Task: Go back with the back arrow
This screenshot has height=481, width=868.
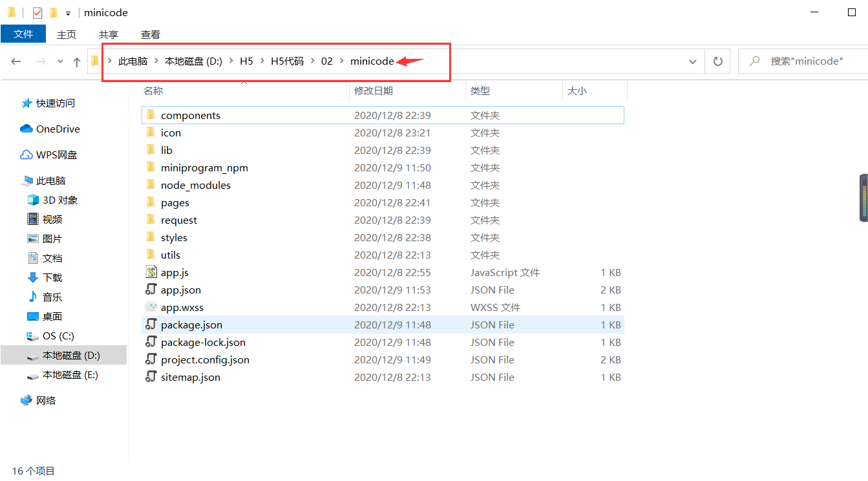Action: (x=16, y=61)
